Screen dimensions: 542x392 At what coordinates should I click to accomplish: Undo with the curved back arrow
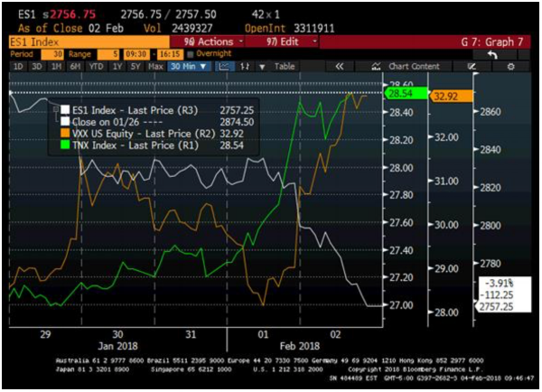(x=492, y=54)
